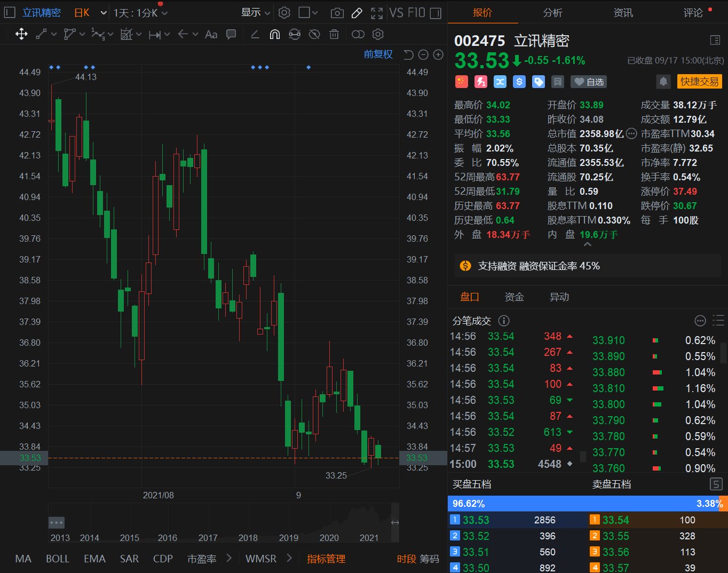This screenshot has width=728, height=573.
Task: Open drawing toolbar settings gear
Action: point(378,35)
